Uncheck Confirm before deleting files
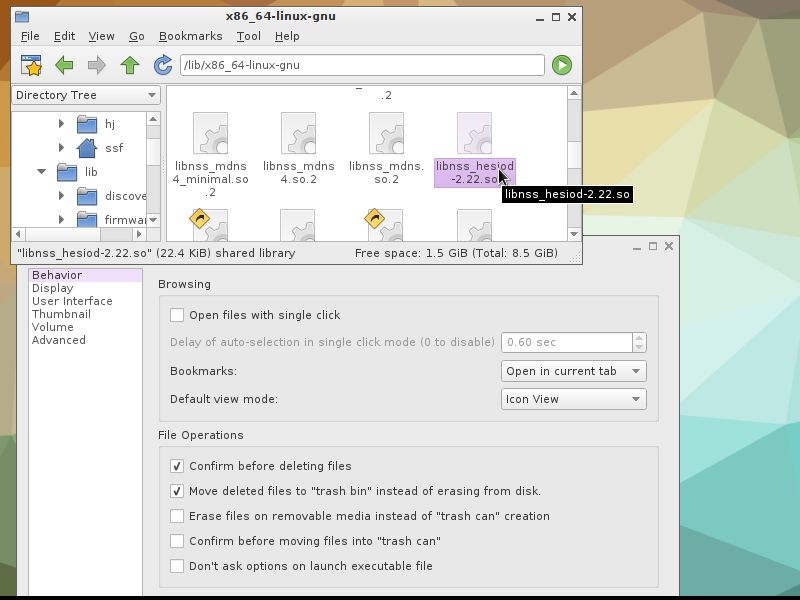 coord(177,466)
